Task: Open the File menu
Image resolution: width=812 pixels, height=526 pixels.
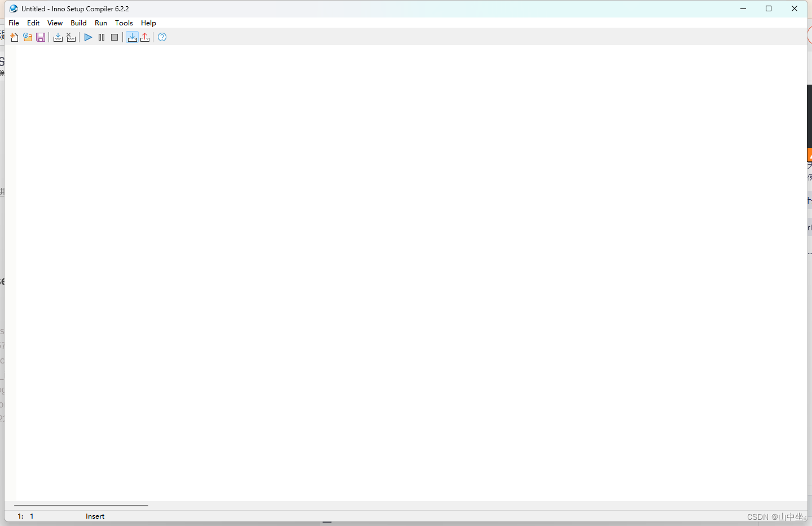Action: 14,23
